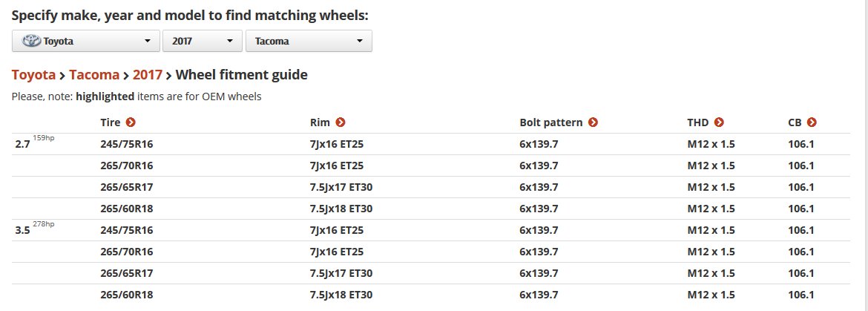Click the last 265/60R18 tire entry
This screenshot has width=868, height=311.
pyautogui.click(x=127, y=295)
